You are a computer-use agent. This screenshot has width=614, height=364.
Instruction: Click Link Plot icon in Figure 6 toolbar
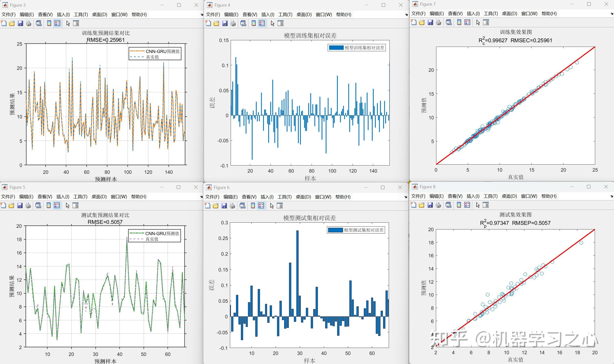[242, 206]
